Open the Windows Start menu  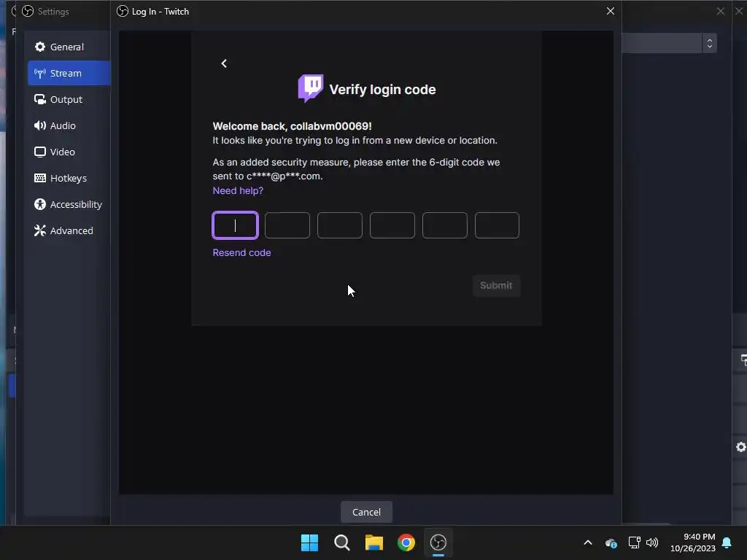(309, 542)
